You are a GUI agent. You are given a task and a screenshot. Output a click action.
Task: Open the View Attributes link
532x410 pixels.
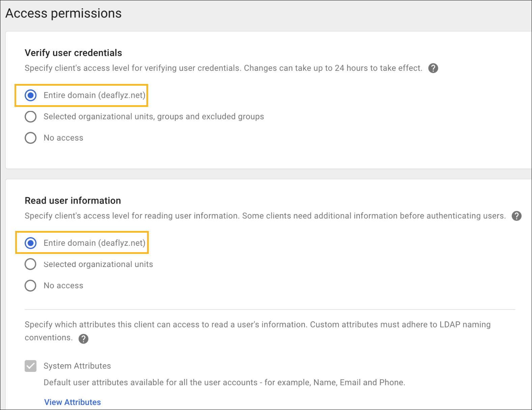coord(73,402)
